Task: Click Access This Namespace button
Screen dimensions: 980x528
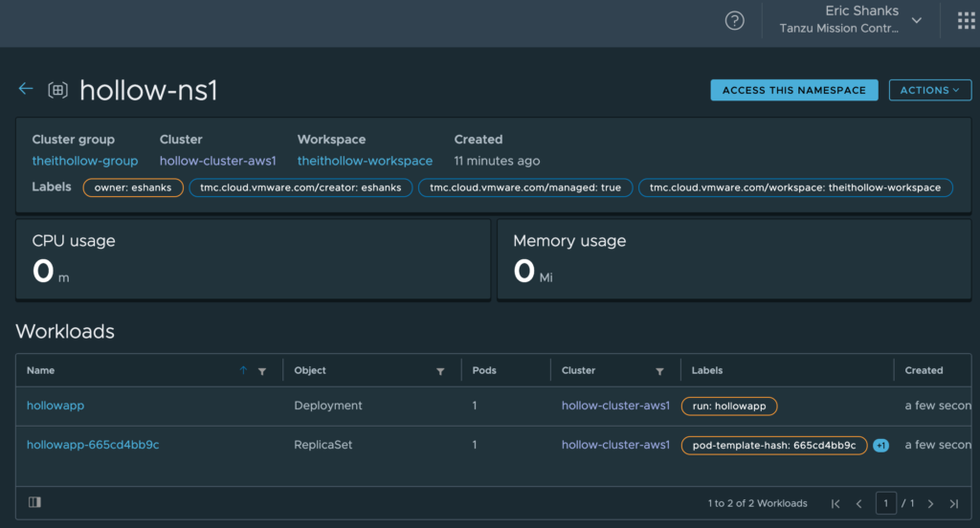Action: (793, 90)
